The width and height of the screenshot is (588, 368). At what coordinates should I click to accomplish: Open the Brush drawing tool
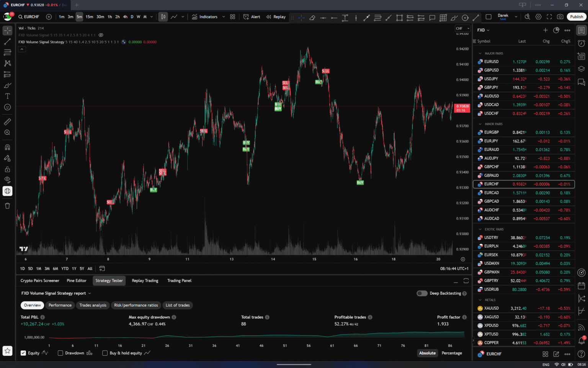click(x=7, y=85)
